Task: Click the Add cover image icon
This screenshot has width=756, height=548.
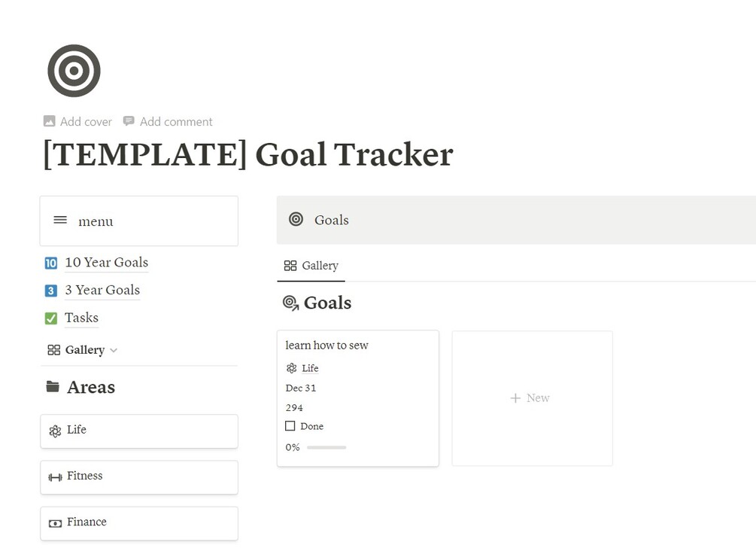Action: [x=50, y=121]
